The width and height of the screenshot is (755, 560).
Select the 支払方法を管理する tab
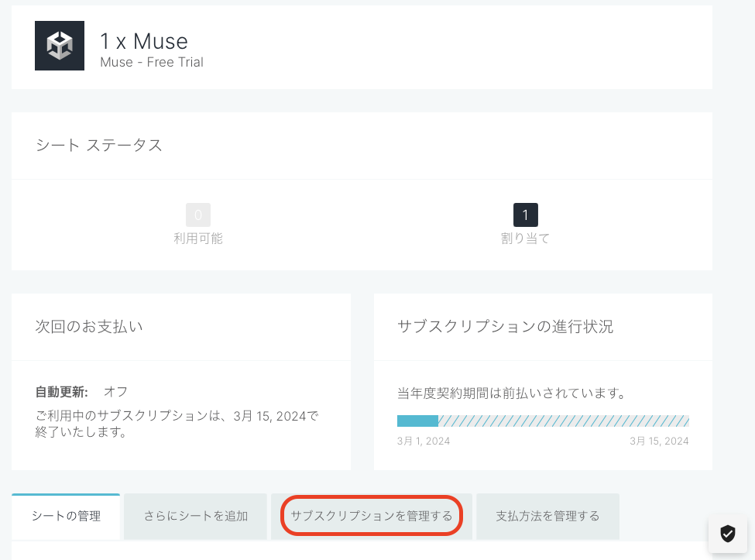pos(547,516)
